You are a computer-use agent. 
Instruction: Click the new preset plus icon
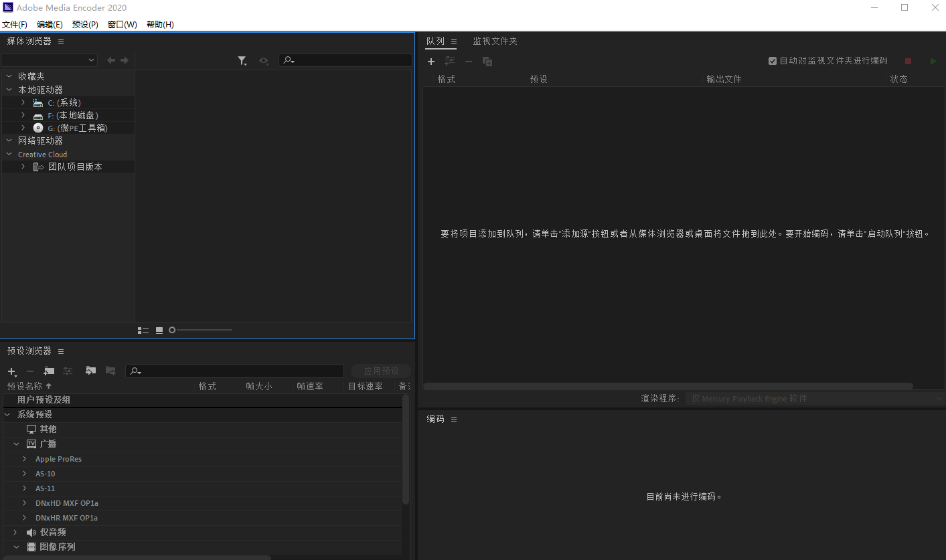[x=11, y=371]
